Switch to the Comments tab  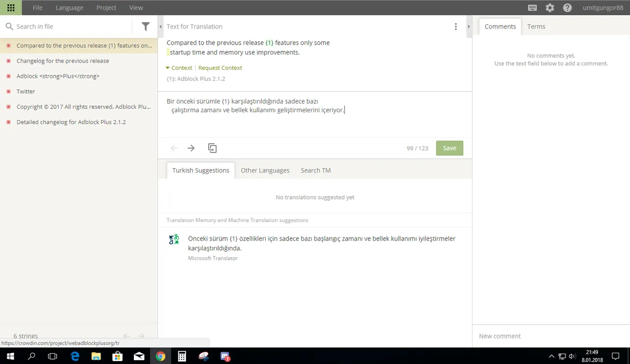point(500,27)
